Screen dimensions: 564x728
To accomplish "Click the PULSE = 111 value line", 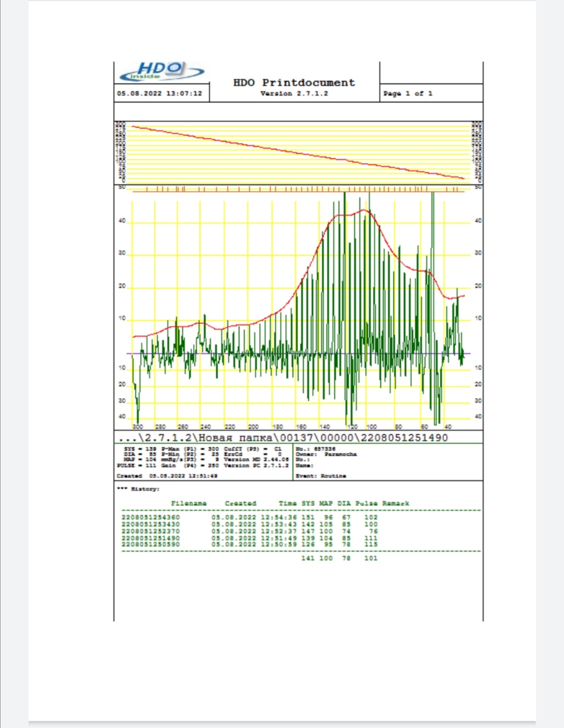I will point(137,465).
